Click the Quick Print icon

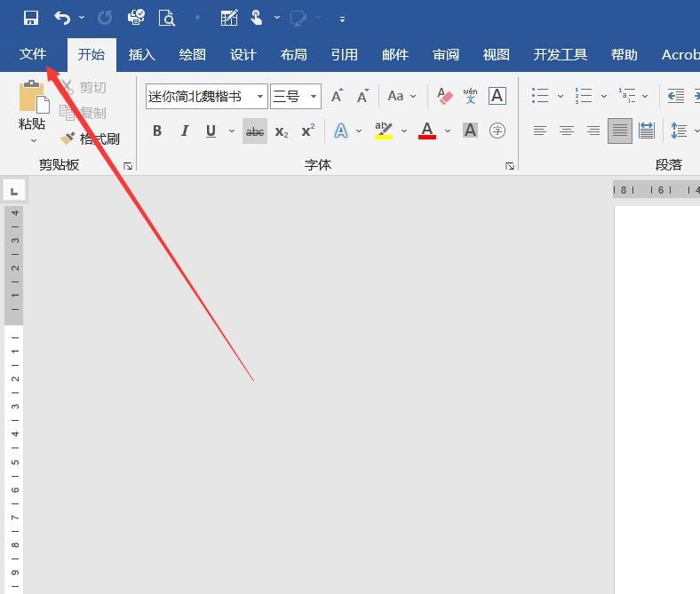(x=136, y=18)
